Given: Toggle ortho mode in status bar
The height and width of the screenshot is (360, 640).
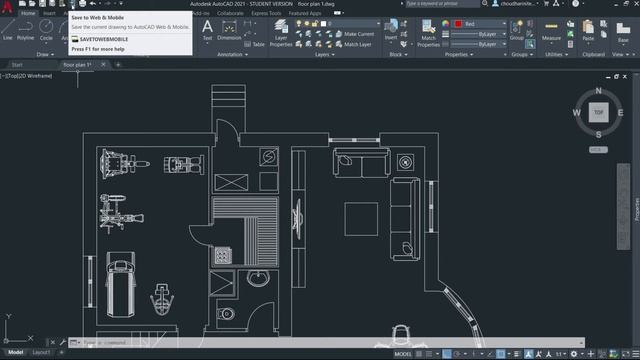Looking at the screenshot, I should 447,354.
